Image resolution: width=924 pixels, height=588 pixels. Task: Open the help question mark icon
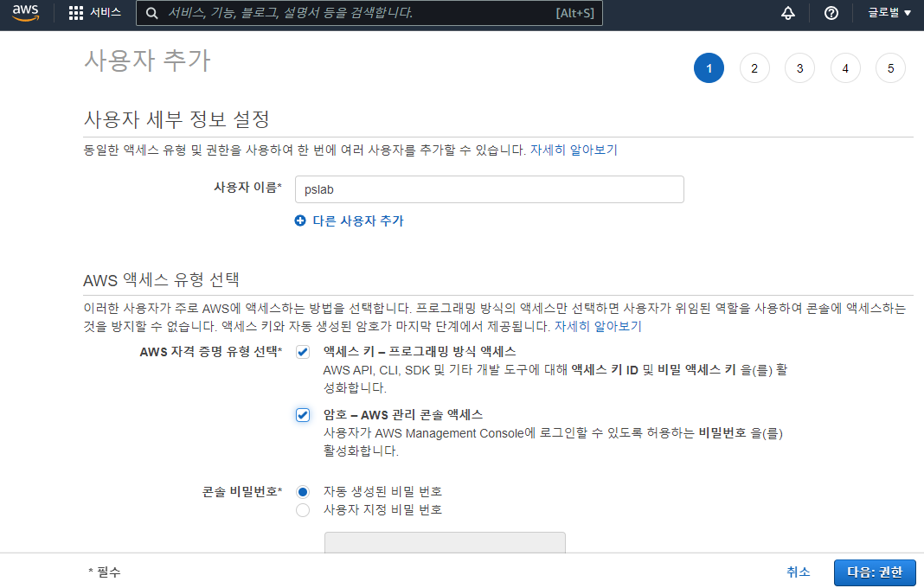[831, 13]
